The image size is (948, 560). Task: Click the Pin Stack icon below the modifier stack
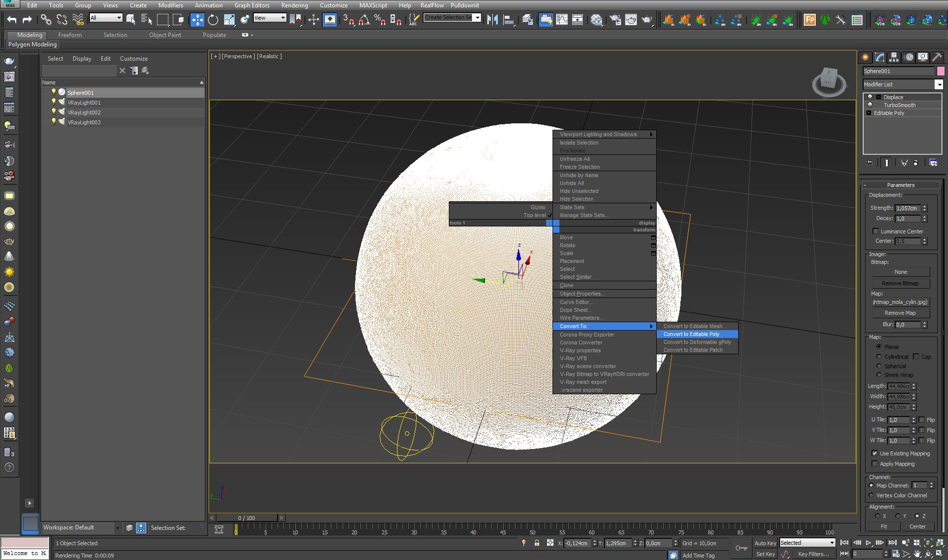click(869, 162)
